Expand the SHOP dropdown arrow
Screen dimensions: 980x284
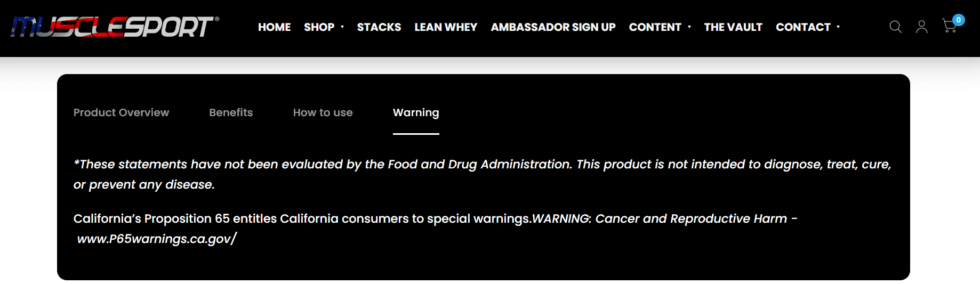pos(342,27)
